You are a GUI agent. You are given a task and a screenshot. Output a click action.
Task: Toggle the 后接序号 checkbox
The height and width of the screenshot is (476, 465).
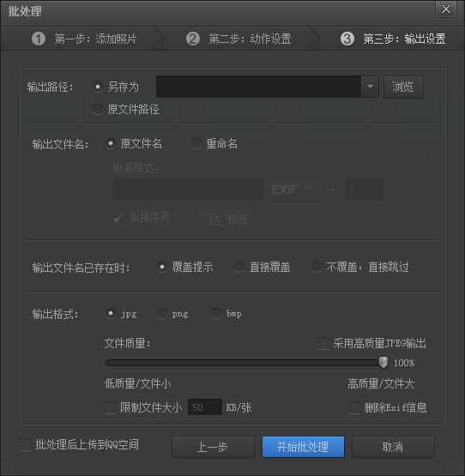[x=118, y=218]
